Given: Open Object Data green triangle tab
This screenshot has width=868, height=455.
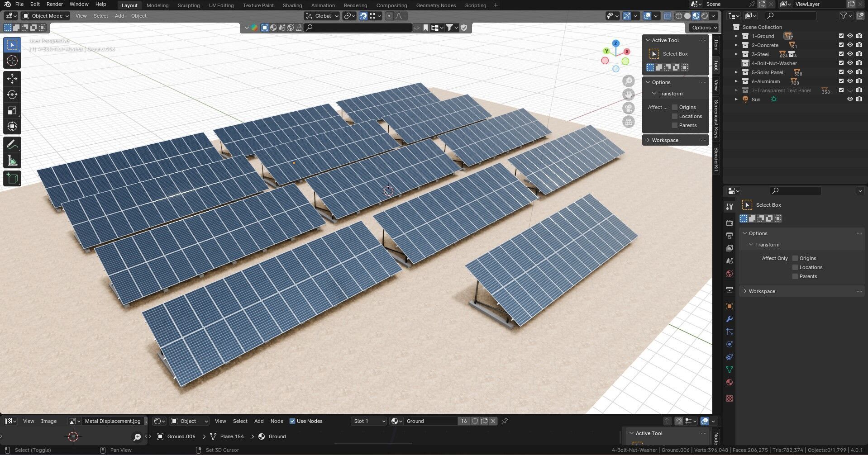Looking at the screenshot, I should [729, 370].
